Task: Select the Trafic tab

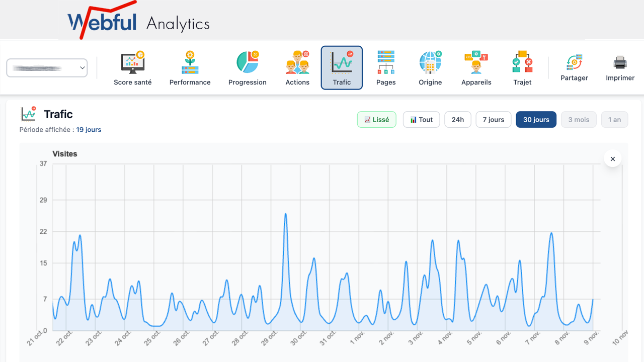Action: (x=342, y=68)
